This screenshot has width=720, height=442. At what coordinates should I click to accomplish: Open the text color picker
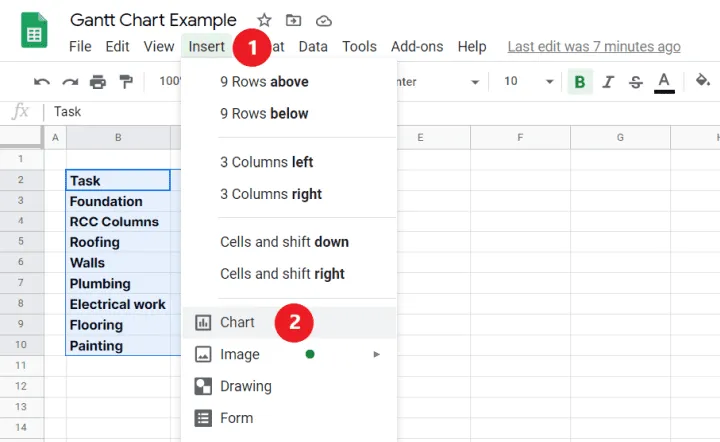[664, 83]
